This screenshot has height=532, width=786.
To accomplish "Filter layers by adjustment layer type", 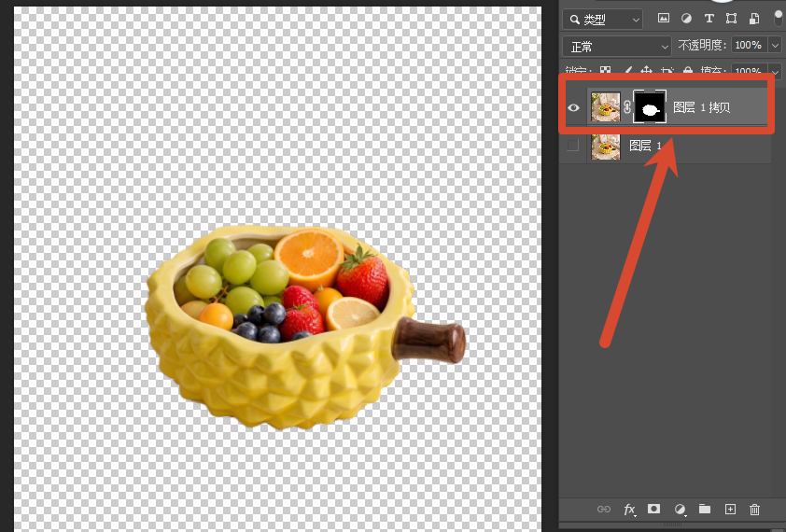I will (x=686, y=19).
